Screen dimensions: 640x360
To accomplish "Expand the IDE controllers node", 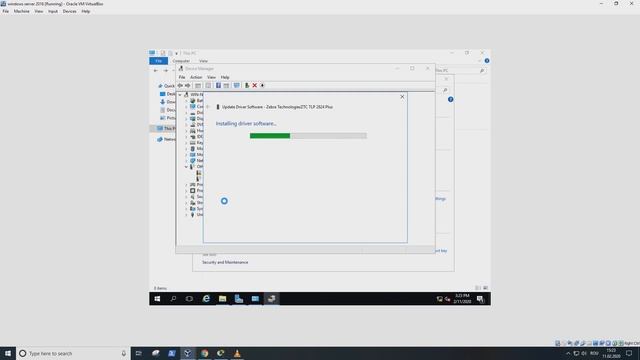I will 186,137.
